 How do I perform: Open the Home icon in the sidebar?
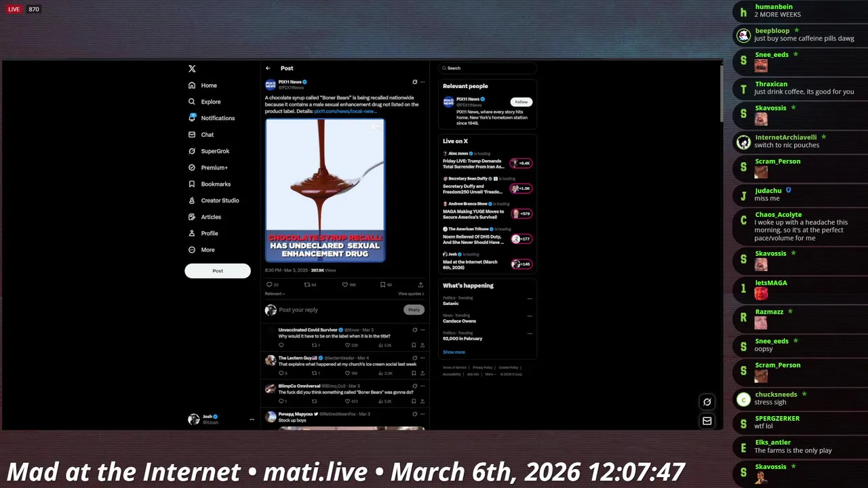[x=192, y=85]
